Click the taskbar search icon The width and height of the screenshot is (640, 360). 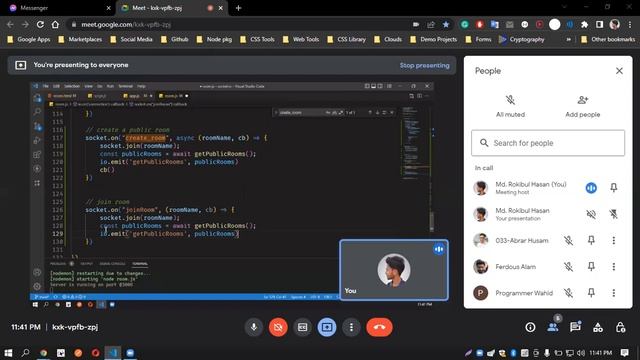pyautogui.click(x=26, y=353)
